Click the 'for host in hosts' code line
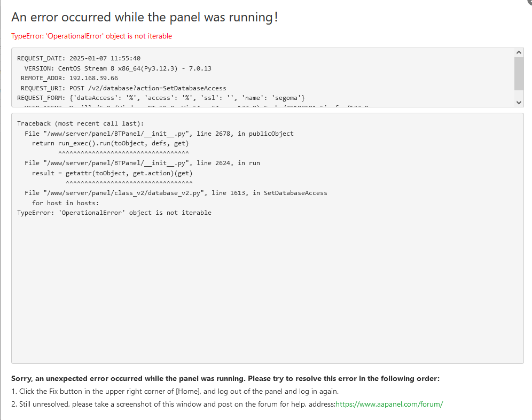The width and height of the screenshot is (532, 420). coord(66,203)
